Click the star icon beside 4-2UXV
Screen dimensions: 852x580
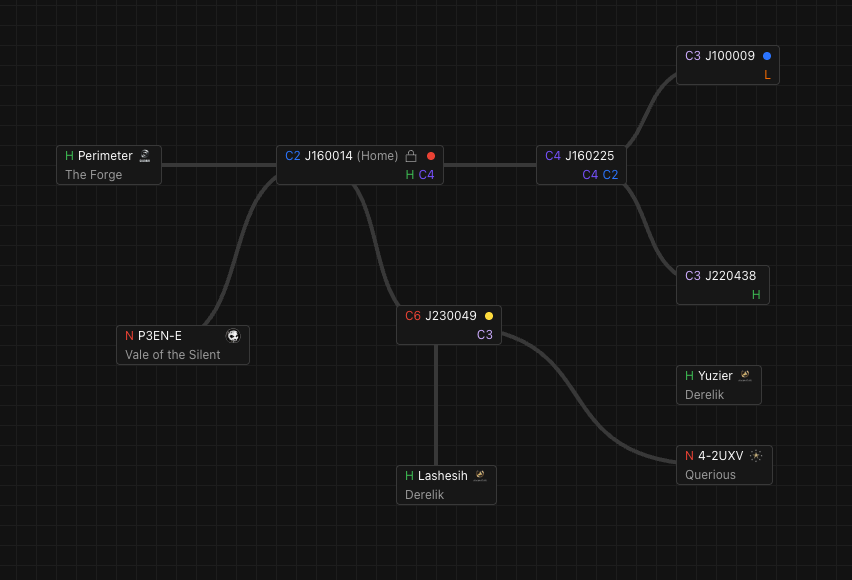coord(756,456)
